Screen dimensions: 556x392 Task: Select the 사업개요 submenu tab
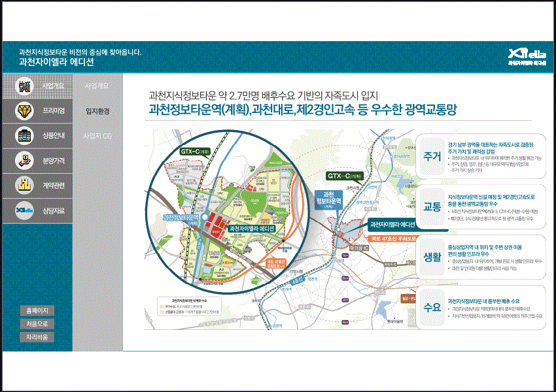[x=97, y=86]
